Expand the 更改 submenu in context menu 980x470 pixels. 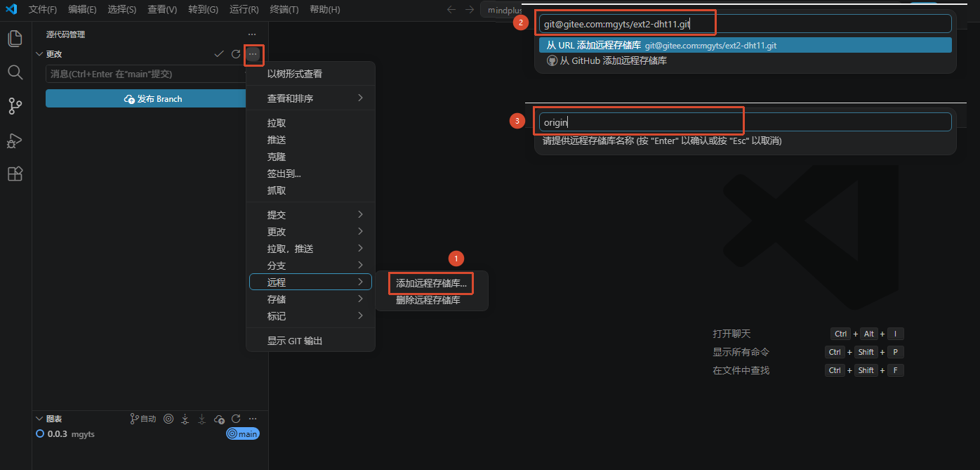pos(310,232)
